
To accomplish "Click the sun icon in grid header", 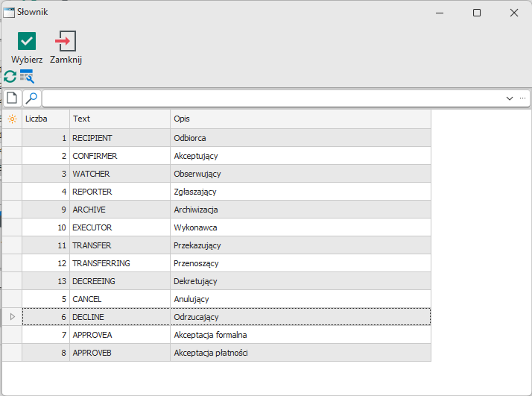I will click(x=12, y=119).
